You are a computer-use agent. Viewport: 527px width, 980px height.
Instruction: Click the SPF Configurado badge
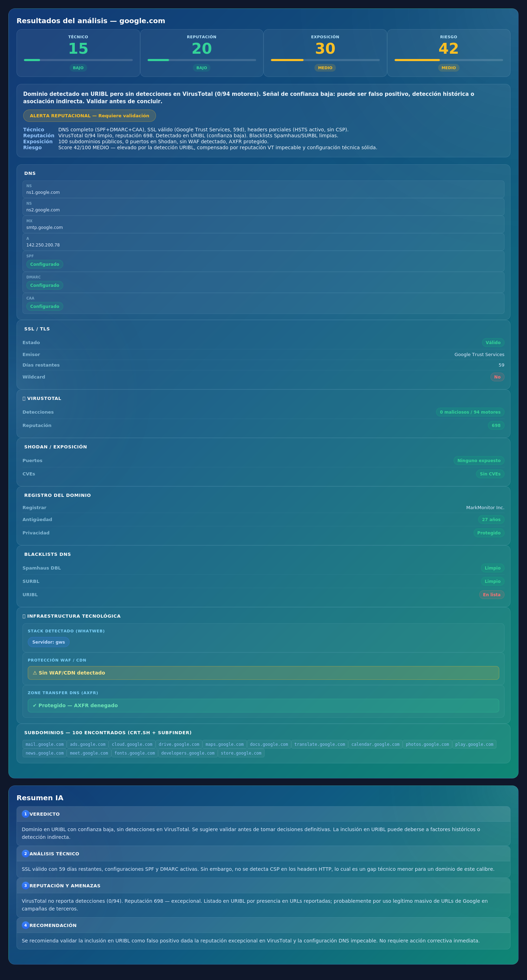point(45,264)
